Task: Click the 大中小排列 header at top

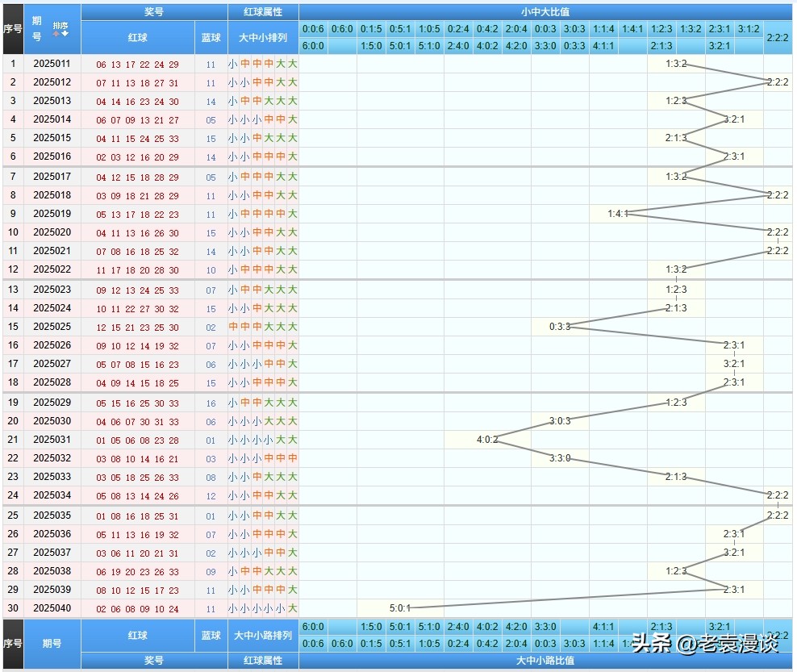Action: coord(262,37)
